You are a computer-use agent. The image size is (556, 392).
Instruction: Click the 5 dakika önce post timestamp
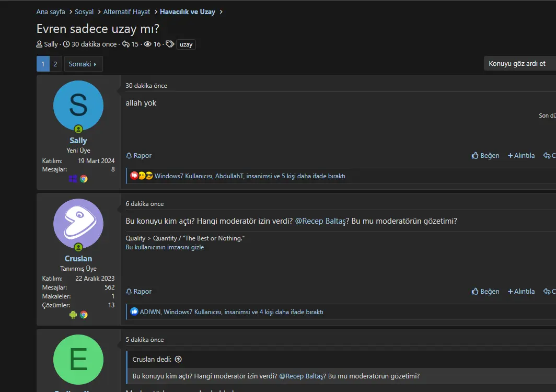point(145,340)
